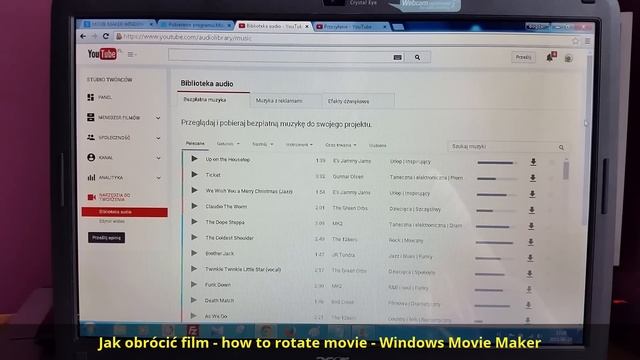Open the Gatunek filter dropdown
This screenshot has width=640, height=360.
(x=228, y=144)
